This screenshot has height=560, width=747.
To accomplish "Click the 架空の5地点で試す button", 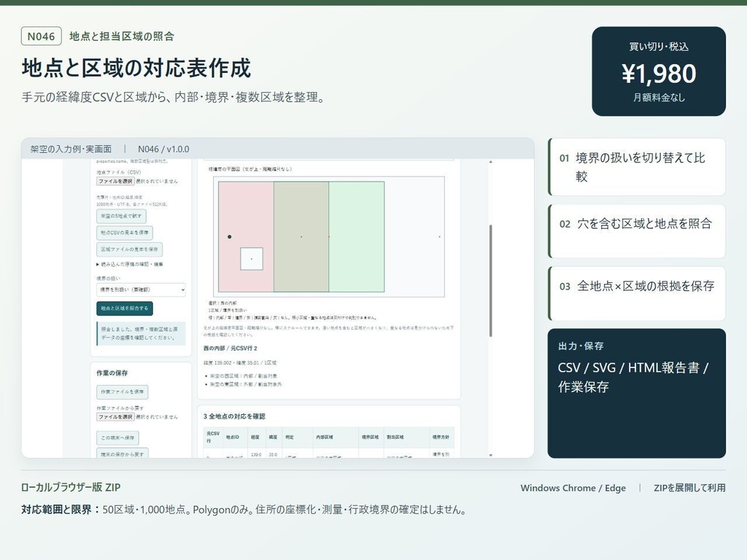I will pyautogui.click(x=121, y=216).
